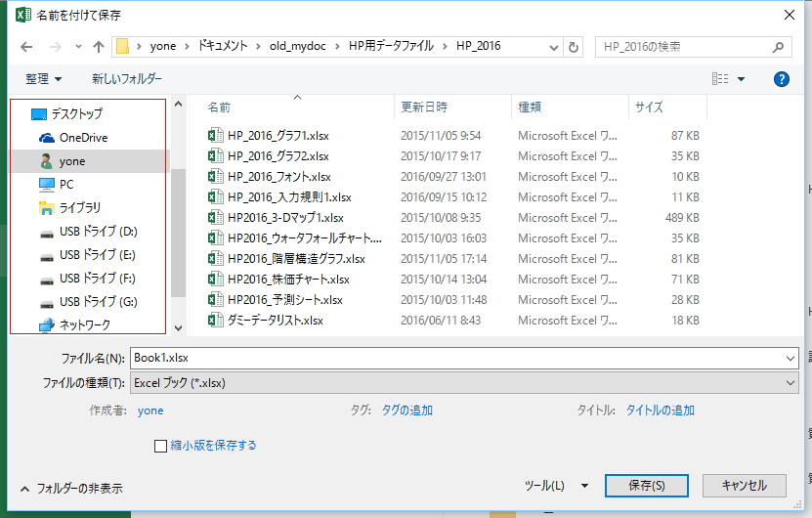812x518 pixels.
Task: Select HP_2016 in the address breadcrumb
Action: click(x=479, y=46)
